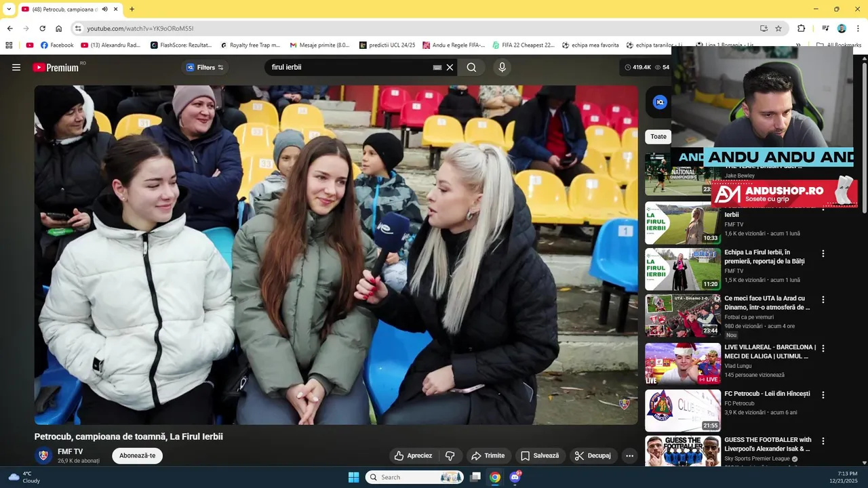Click the install/cast icon in address bar
Image resolution: width=868 pixels, height=488 pixels.
click(x=764, y=28)
